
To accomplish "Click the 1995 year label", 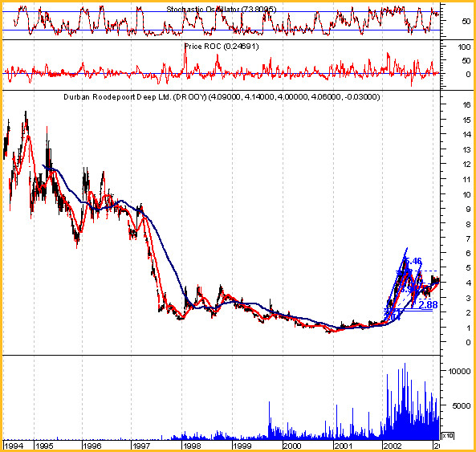I will [45, 446].
